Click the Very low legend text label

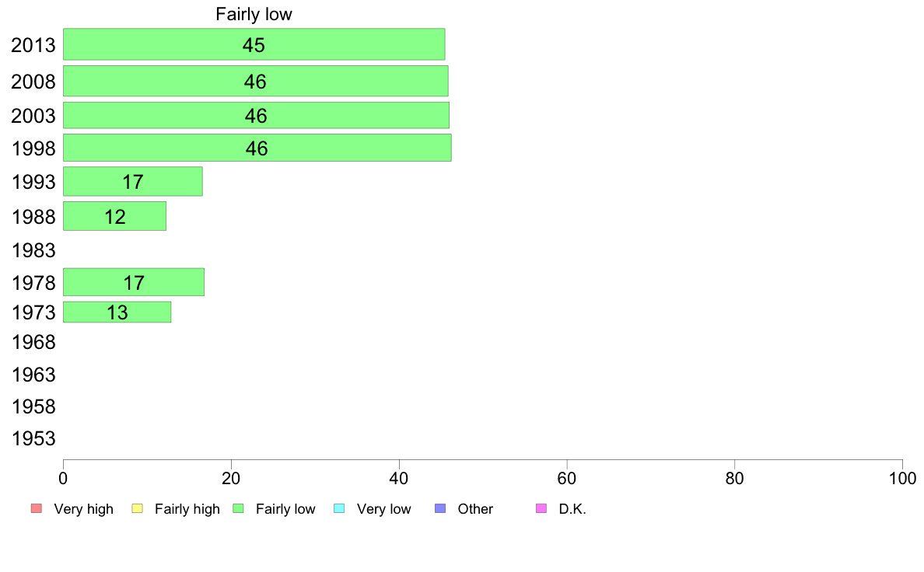coord(383,509)
